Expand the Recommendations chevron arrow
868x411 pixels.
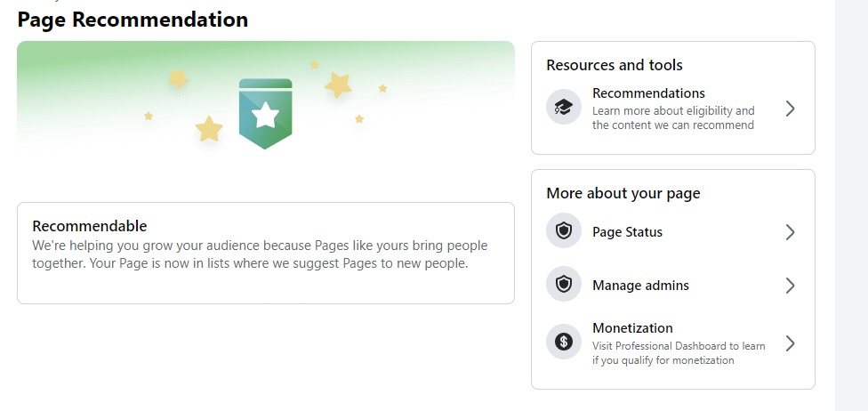(x=790, y=109)
